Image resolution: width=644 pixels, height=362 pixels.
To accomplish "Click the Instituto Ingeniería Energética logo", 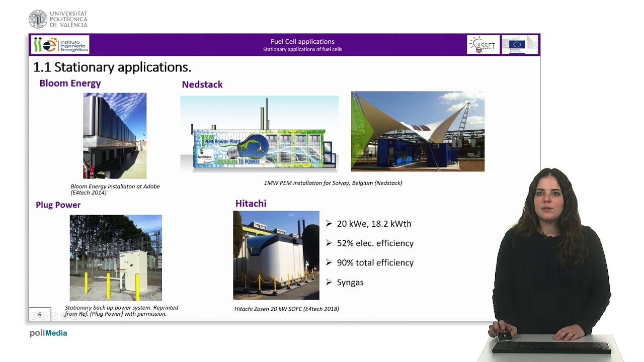I will tap(60, 45).
